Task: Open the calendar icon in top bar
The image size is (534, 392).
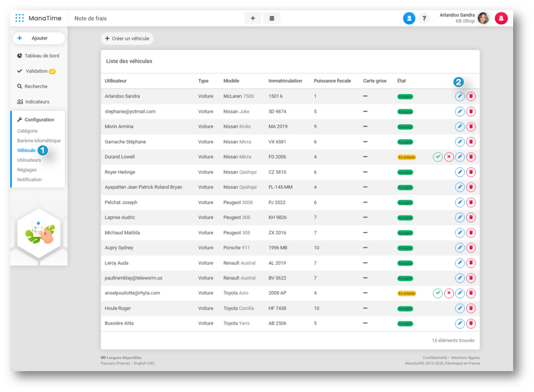Action: pos(272,18)
